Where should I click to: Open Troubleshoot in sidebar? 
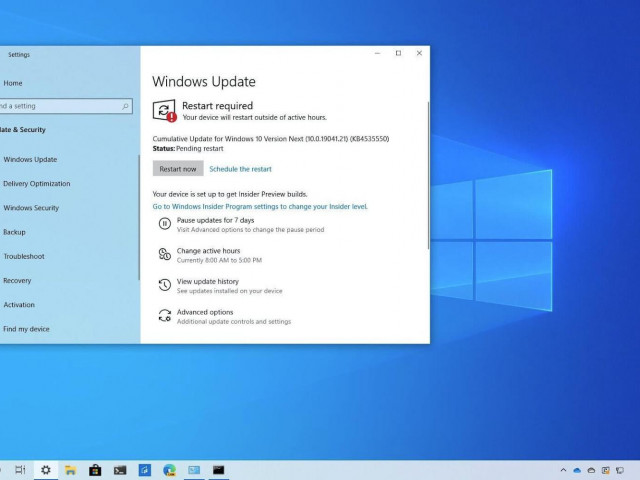[x=24, y=256]
